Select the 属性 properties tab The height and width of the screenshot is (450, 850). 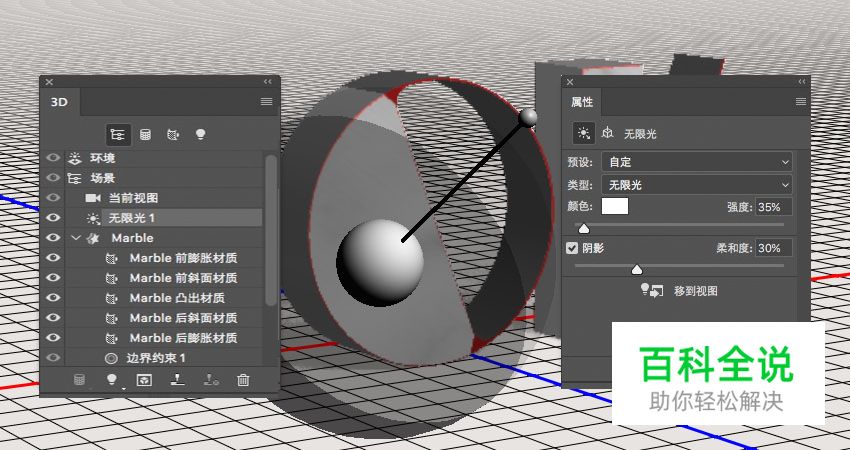click(581, 102)
